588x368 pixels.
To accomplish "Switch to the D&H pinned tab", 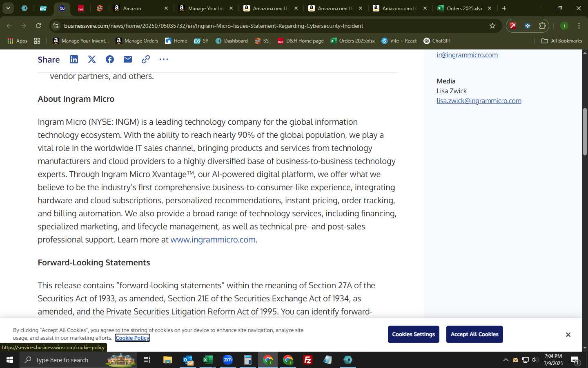I will coord(81,8).
